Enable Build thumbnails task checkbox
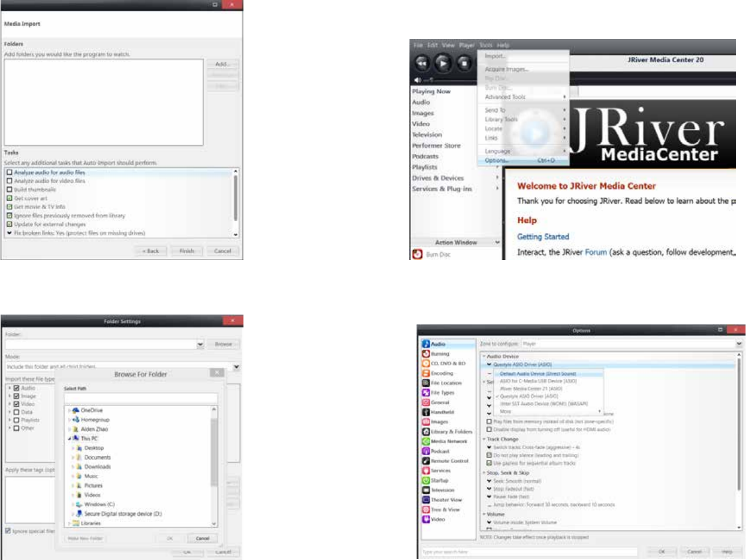 point(10,189)
